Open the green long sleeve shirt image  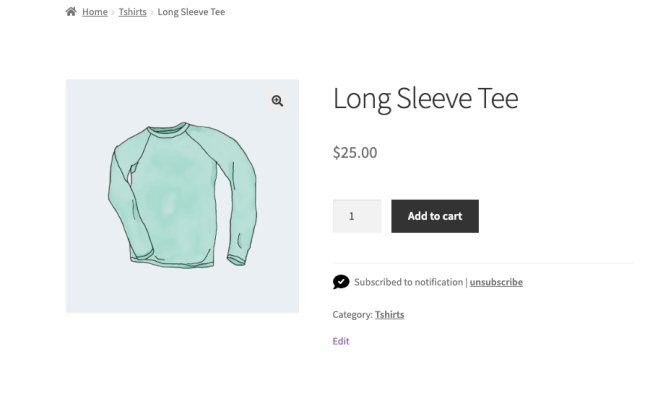182,196
